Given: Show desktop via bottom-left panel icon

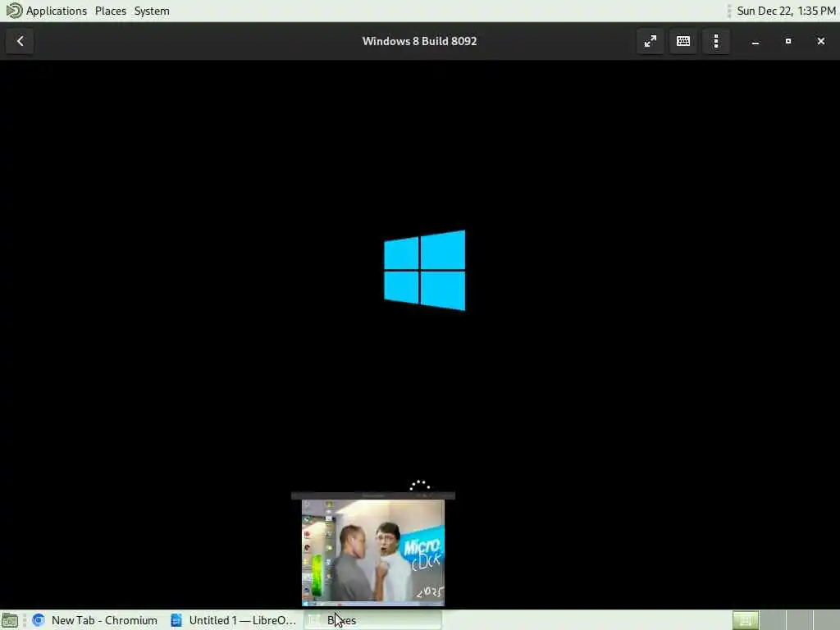Looking at the screenshot, I should pyautogui.click(x=10, y=620).
